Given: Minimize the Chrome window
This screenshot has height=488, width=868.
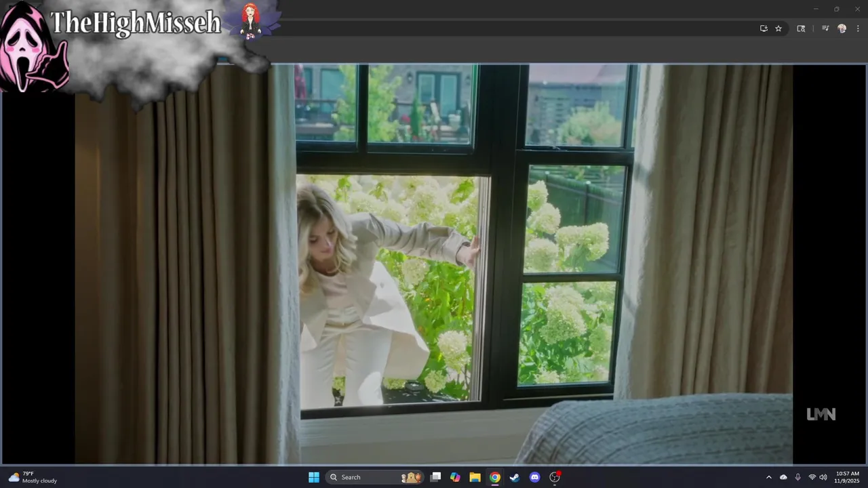Looking at the screenshot, I should 816,9.
